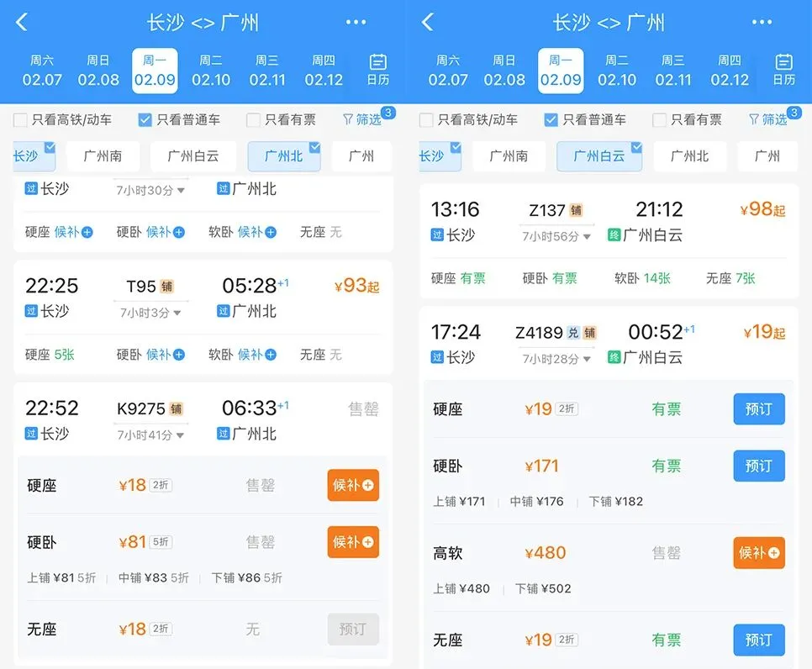
Task: Open T95 train card at 22:25
Action: 203,318
